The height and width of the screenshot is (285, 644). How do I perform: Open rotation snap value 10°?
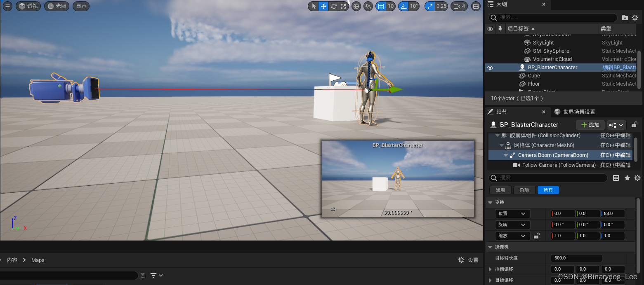(414, 6)
